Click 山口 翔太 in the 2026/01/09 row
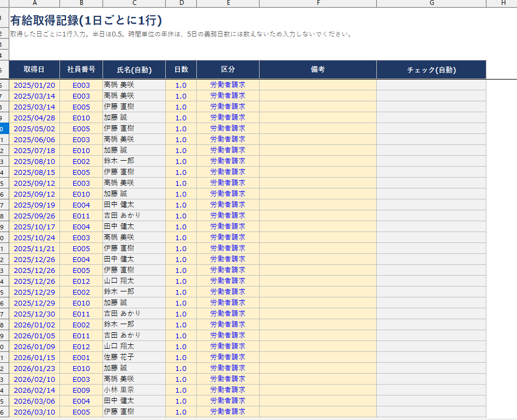 134,346
